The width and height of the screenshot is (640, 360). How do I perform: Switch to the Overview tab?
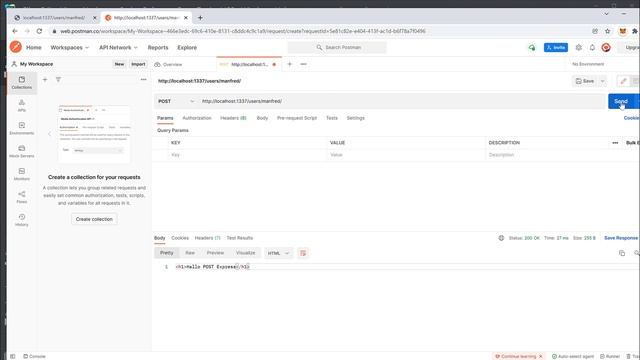coord(169,64)
